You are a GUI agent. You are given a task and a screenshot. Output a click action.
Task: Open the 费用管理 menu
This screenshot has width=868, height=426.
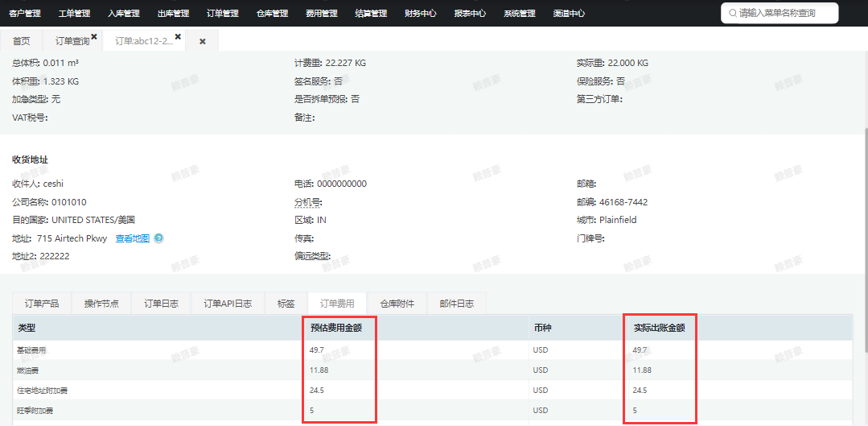[322, 14]
